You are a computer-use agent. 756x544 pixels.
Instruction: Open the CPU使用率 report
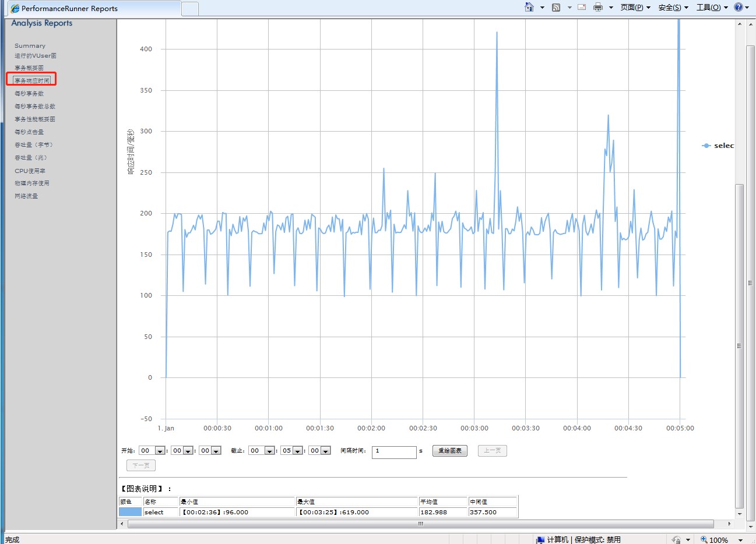(x=30, y=171)
